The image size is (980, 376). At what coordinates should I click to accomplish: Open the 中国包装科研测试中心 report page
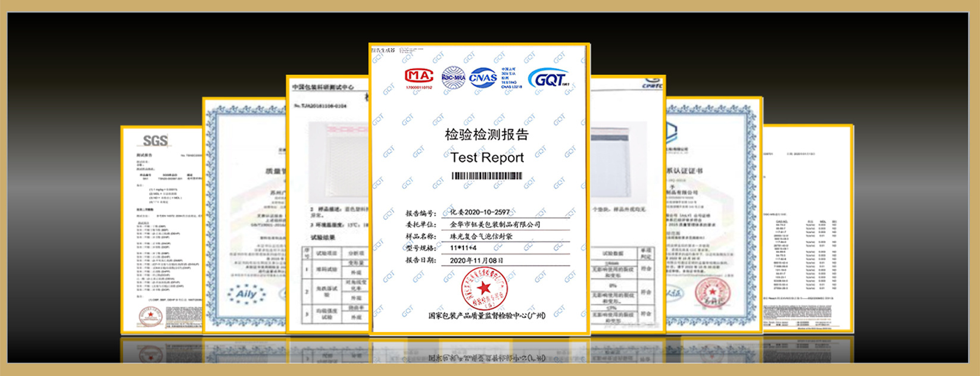(x=327, y=203)
